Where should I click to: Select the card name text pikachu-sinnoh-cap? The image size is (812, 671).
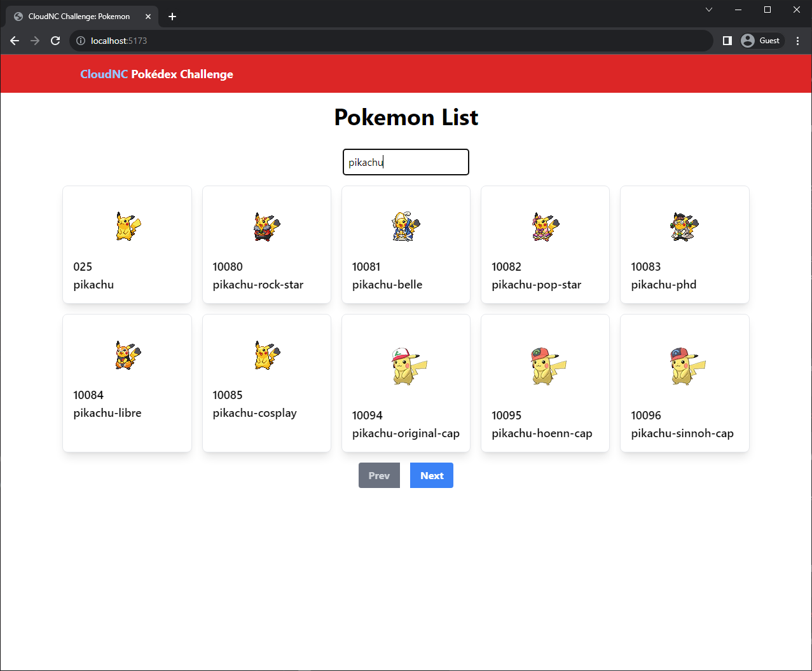682,433
